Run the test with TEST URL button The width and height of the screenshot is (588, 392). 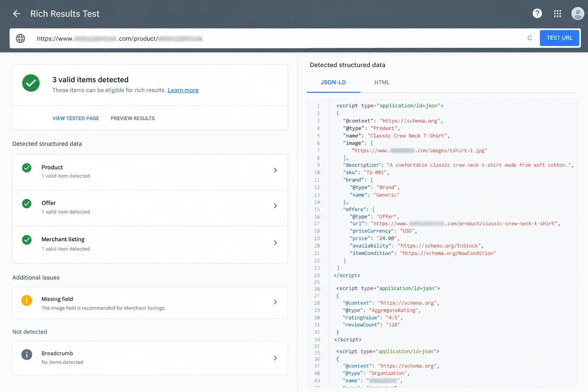click(559, 38)
